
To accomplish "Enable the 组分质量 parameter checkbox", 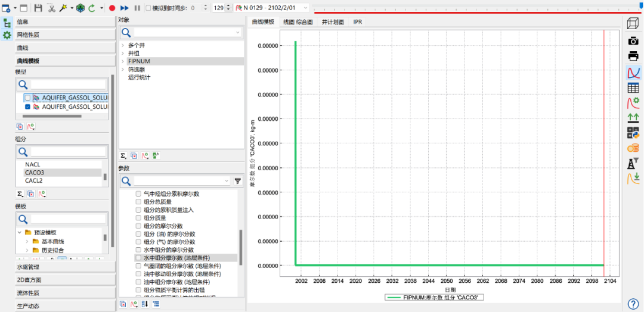I will pos(139,218).
